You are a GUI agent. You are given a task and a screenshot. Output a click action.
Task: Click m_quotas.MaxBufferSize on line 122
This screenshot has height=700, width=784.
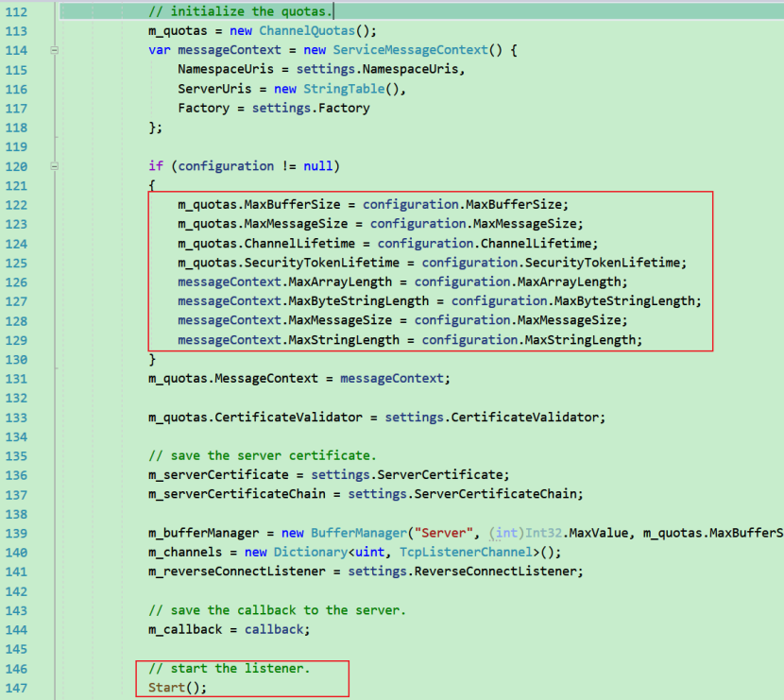259,204
